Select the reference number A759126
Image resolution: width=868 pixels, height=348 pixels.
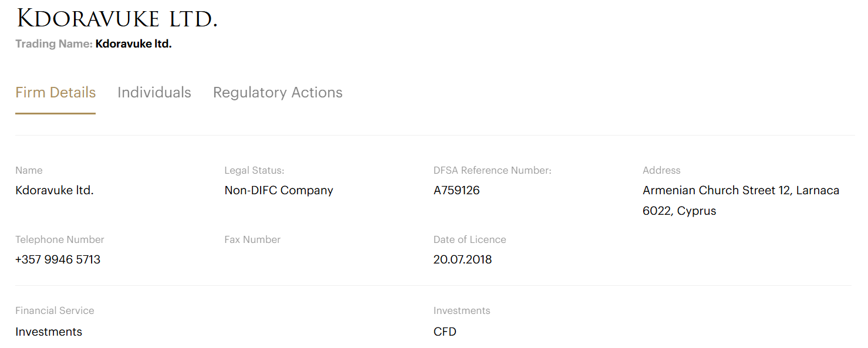457,191
